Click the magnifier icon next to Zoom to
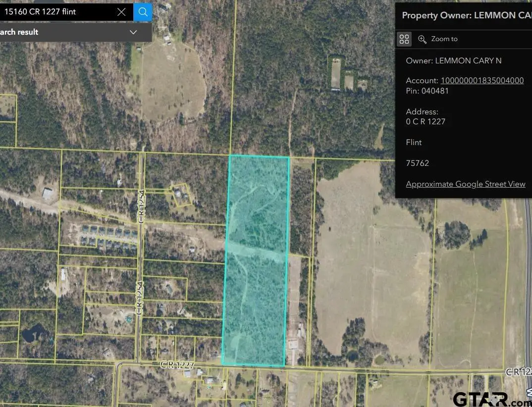 (x=423, y=39)
